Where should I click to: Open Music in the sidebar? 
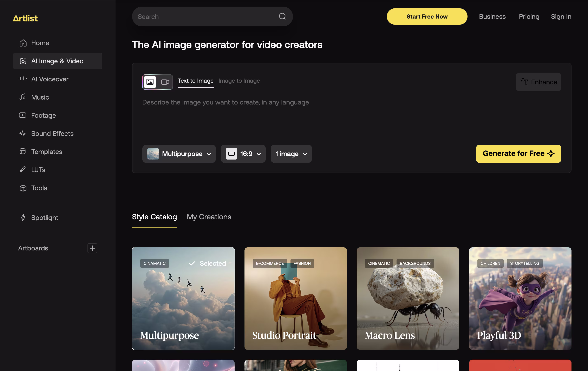(x=58, y=97)
